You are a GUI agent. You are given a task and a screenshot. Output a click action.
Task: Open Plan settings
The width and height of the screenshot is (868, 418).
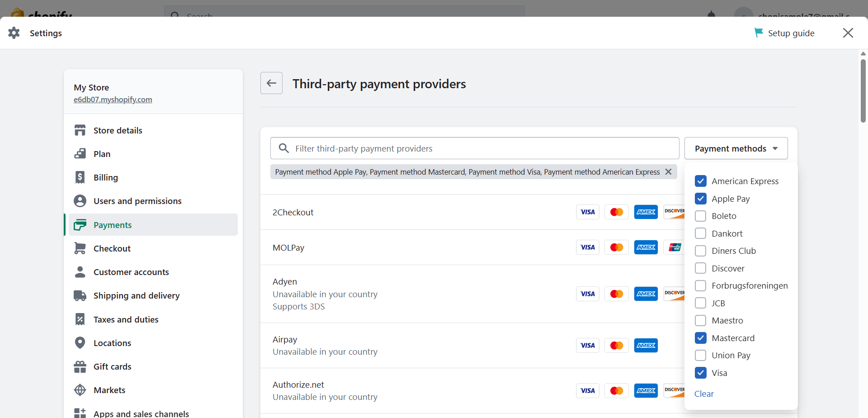click(x=153, y=154)
